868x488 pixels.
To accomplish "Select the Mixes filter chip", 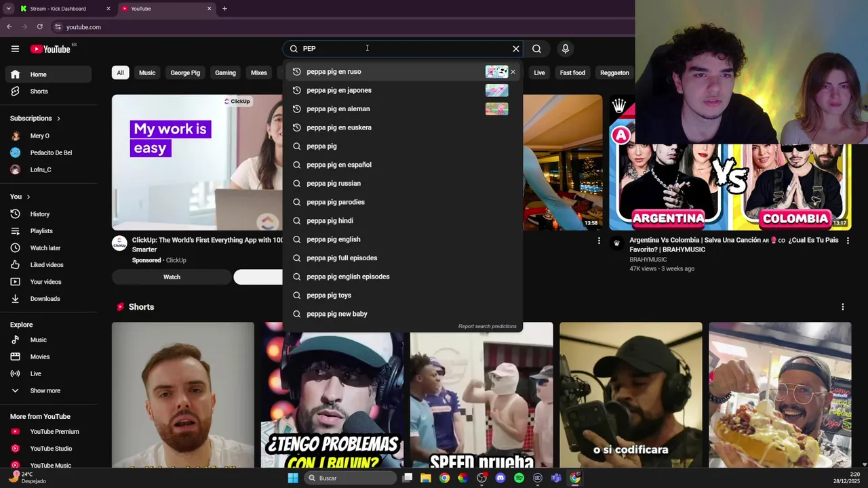I will 259,73.
